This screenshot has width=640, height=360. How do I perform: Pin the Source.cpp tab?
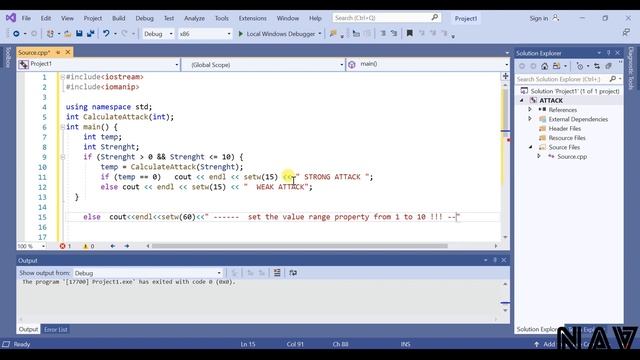point(58,52)
